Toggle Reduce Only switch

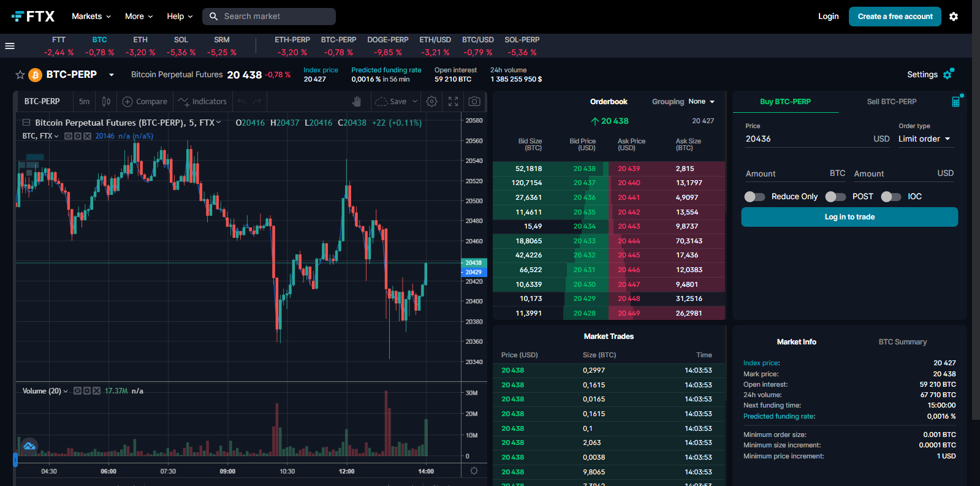click(754, 197)
